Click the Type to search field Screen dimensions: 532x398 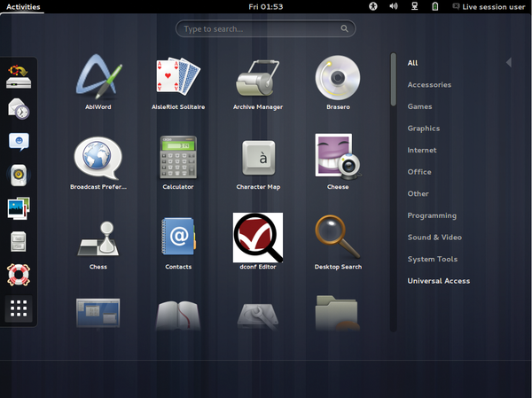[x=265, y=29]
